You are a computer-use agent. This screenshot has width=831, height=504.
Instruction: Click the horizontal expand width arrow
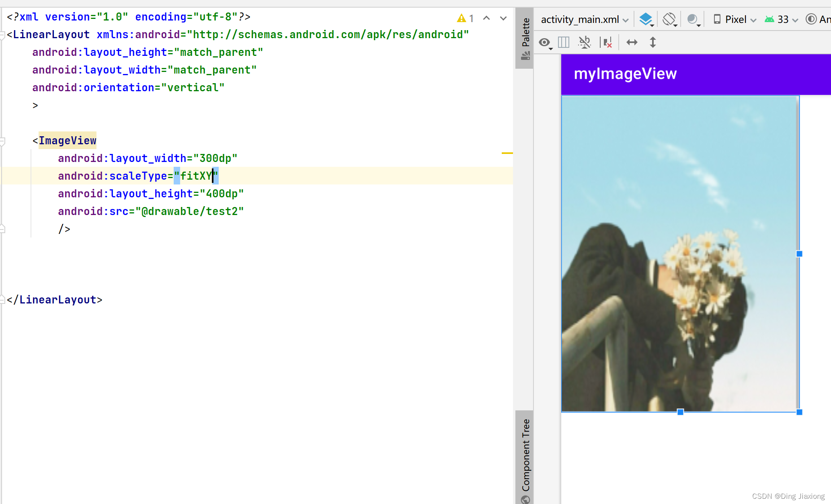[632, 42]
